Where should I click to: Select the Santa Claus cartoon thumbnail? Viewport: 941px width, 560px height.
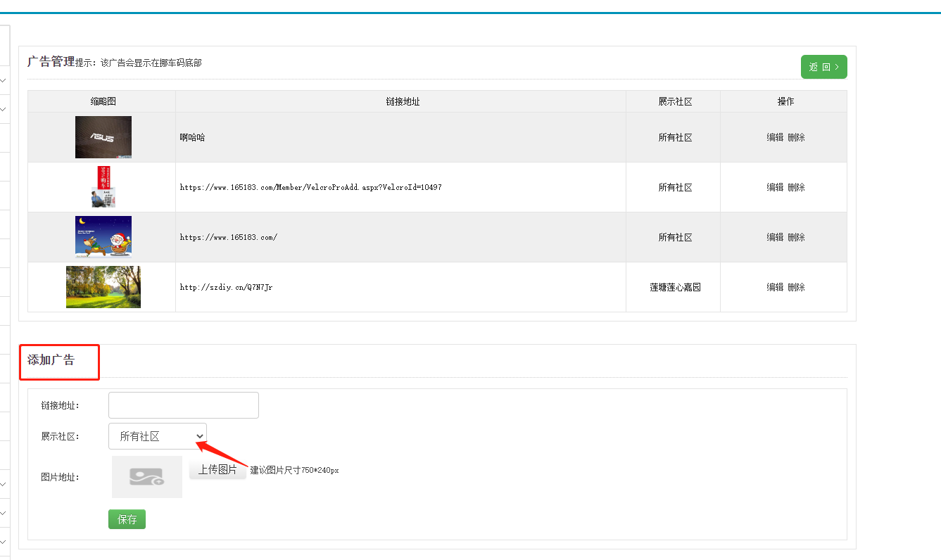pos(103,237)
